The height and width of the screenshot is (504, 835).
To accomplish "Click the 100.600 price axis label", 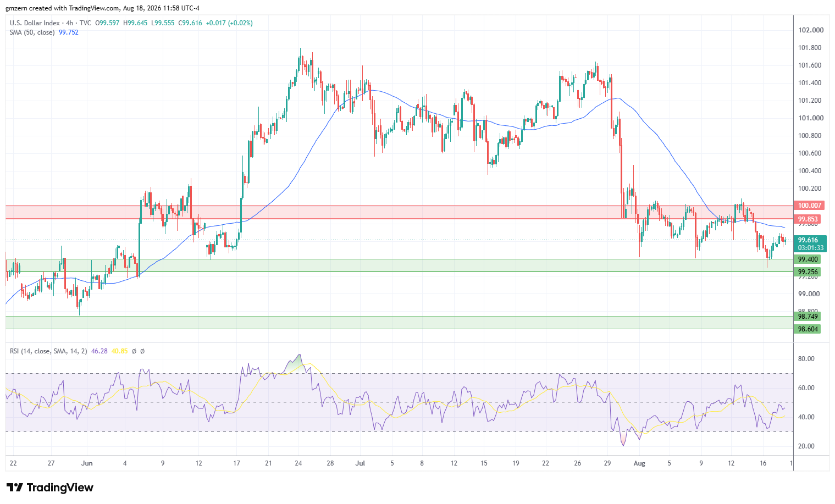I will (811, 153).
